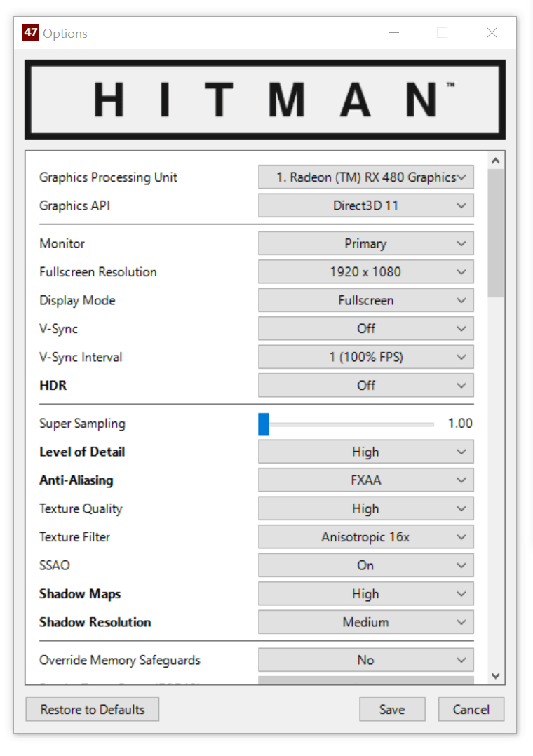Click the Fullscreen Resolution label
This screenshot has height=756, width=533.
pos(98,272)
